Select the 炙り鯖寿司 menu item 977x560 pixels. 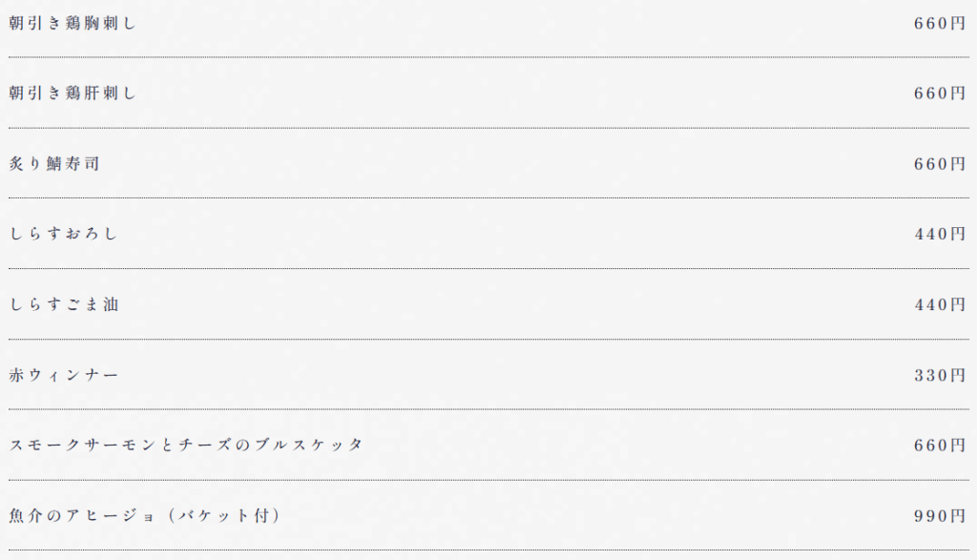54,163
